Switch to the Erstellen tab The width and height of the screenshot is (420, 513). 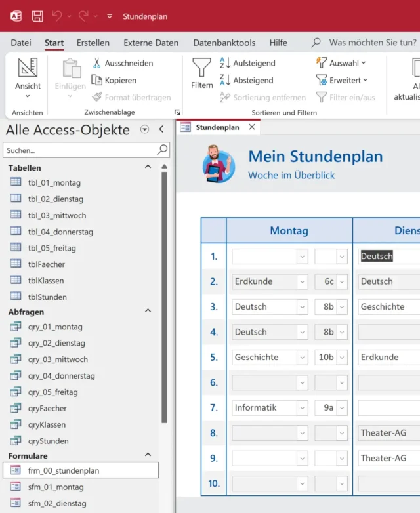tap(93, 43)
